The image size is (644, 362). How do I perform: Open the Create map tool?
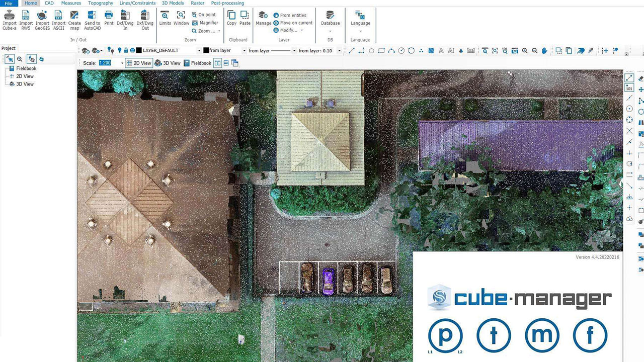74,19
